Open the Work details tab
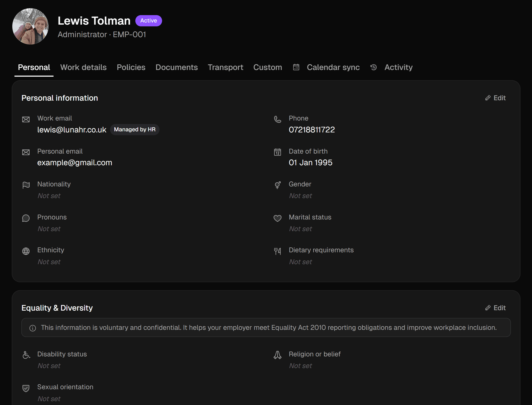This screenshot has height=405, width=532. 83,67
